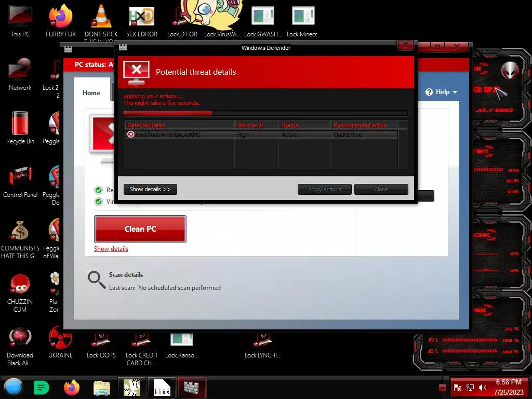Open the Lock.D FOR desktop icon
The width and height of the screenshot is (532, 399).
point(182,20)
